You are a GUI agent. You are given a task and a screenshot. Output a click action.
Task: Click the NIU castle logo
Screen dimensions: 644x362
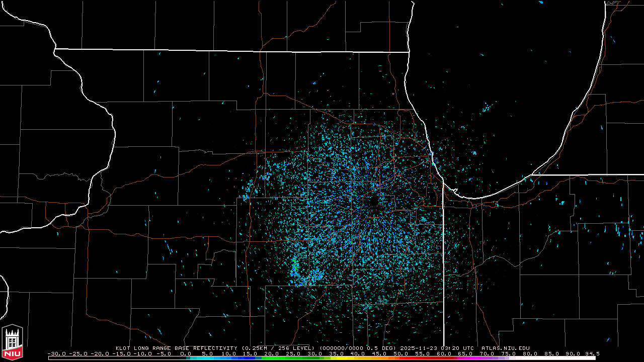(12, 342)
